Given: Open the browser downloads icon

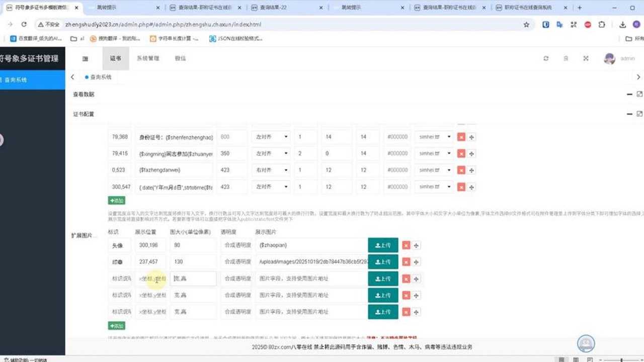Looking at the screenshot, I should click(x=623, y=24).
